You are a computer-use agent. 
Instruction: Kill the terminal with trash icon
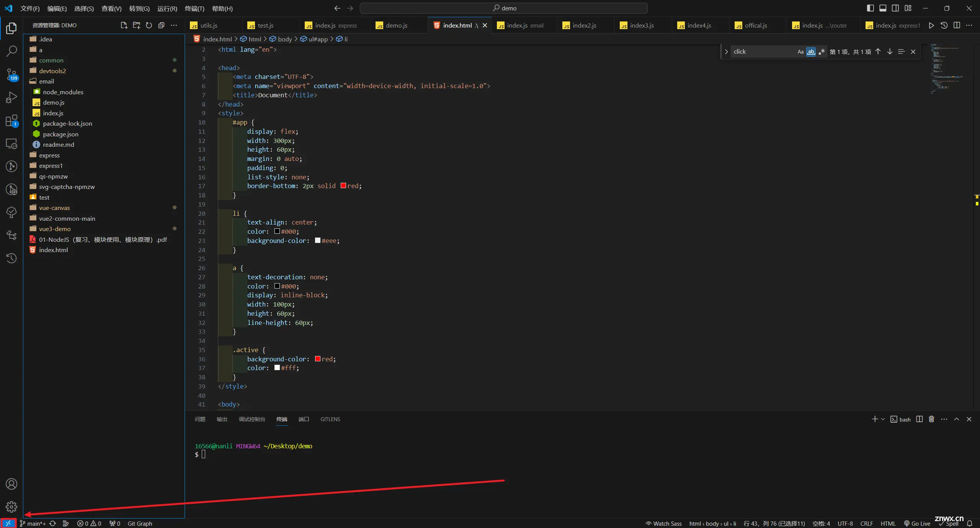pos(931,419)
